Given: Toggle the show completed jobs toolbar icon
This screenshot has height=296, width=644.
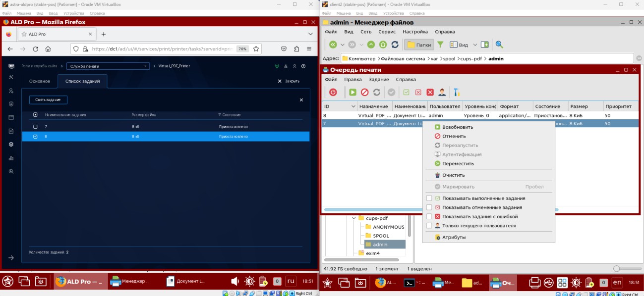Looking at the screenshot, I should click(x=407, y=92).
